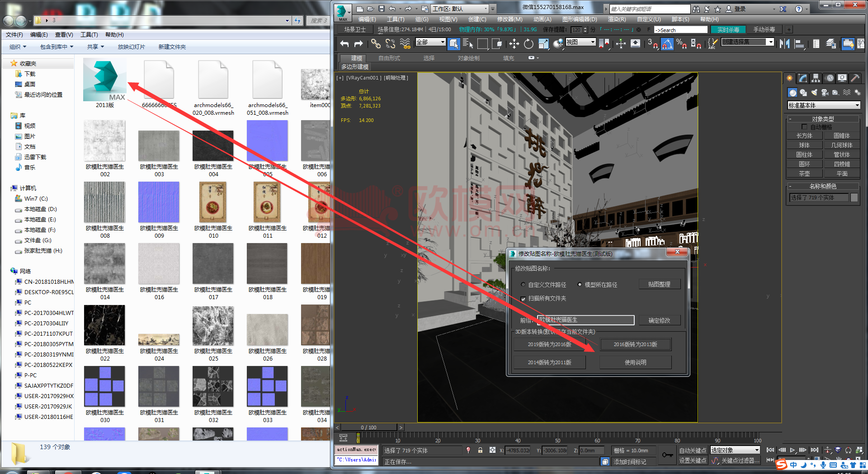Select the 自定义文件路径 radio button
Screen dimensions: 868x474
coord(523,285)
